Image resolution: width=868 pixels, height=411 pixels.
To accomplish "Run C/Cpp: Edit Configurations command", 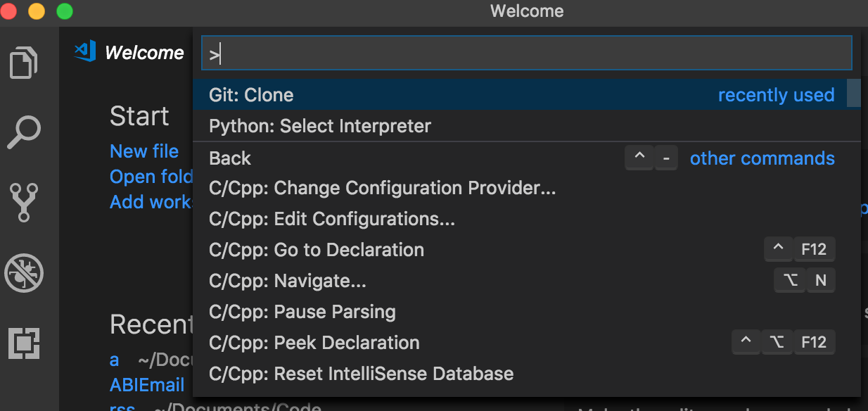I will click(x=332, y=220).
